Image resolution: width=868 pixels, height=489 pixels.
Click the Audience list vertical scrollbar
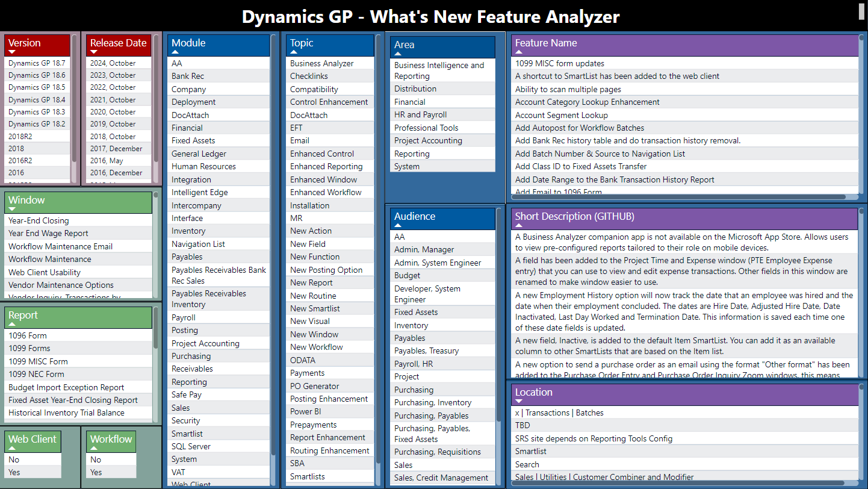click(x=498, y=314)
